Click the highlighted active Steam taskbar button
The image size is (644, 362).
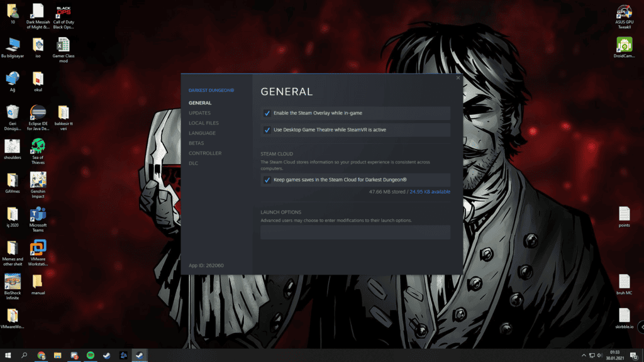coord(140,356)
